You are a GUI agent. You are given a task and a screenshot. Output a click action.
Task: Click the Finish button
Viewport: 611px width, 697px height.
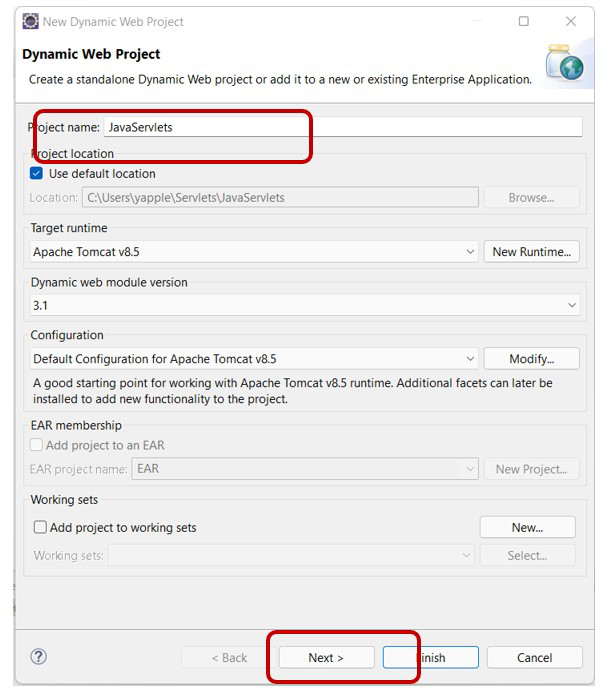pos(431,657)
